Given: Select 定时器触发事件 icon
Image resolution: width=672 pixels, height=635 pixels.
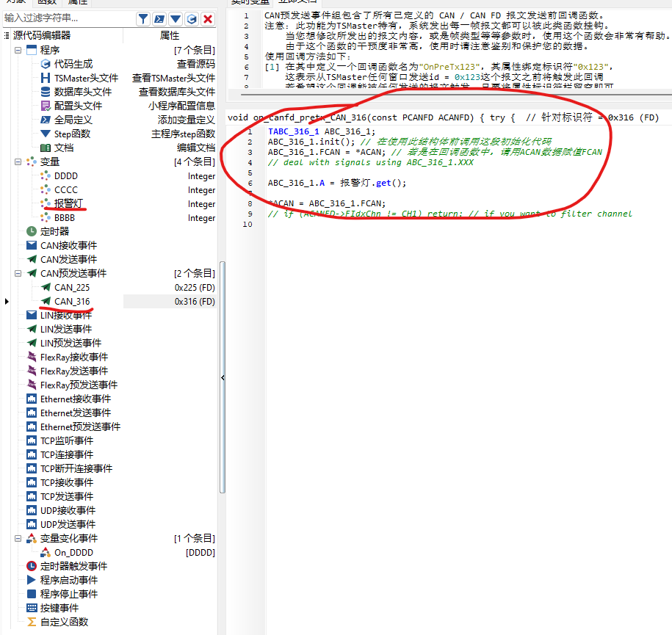Looking at the screenshot, I should point(32,567).
